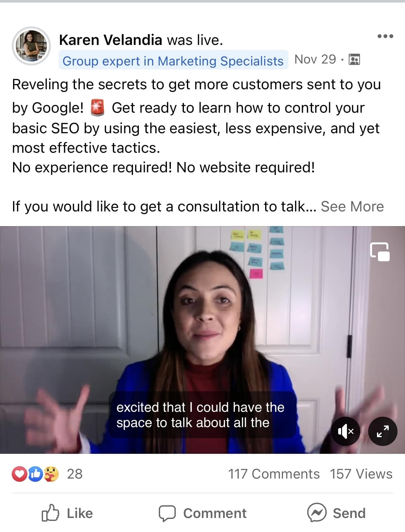
Task: Tap the 157 Views count
Action: [361, 474]
